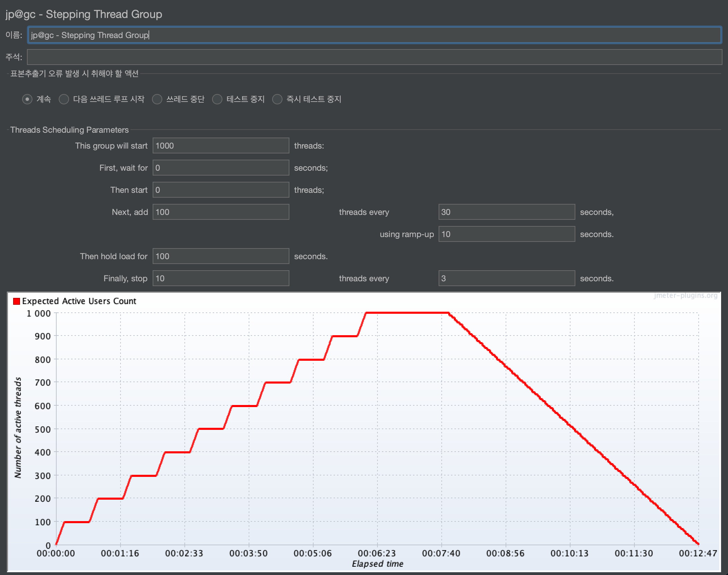Click the 이름 name text field
The height and width of the screenshot is (575, 728).
click(x=374, y=35)
